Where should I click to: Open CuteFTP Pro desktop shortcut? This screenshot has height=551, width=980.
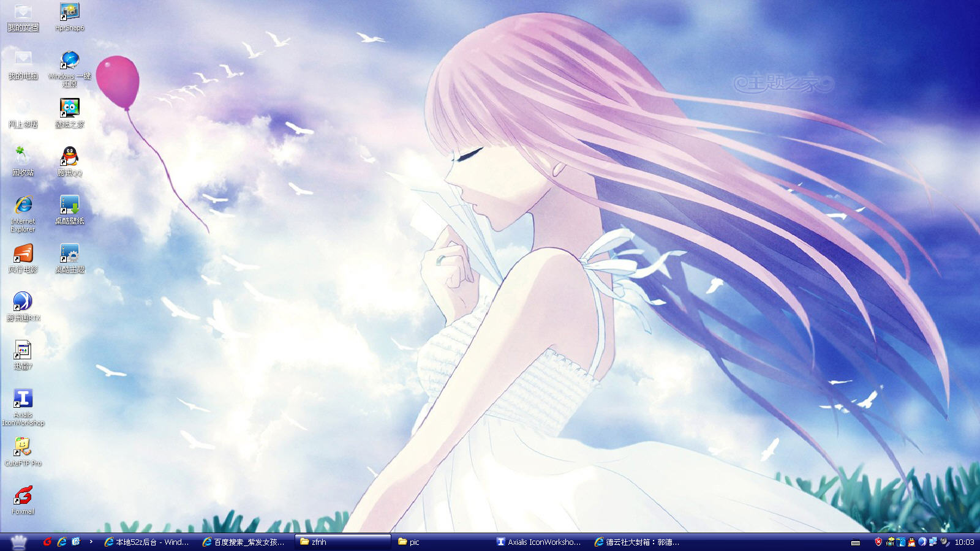pos(23,452)
